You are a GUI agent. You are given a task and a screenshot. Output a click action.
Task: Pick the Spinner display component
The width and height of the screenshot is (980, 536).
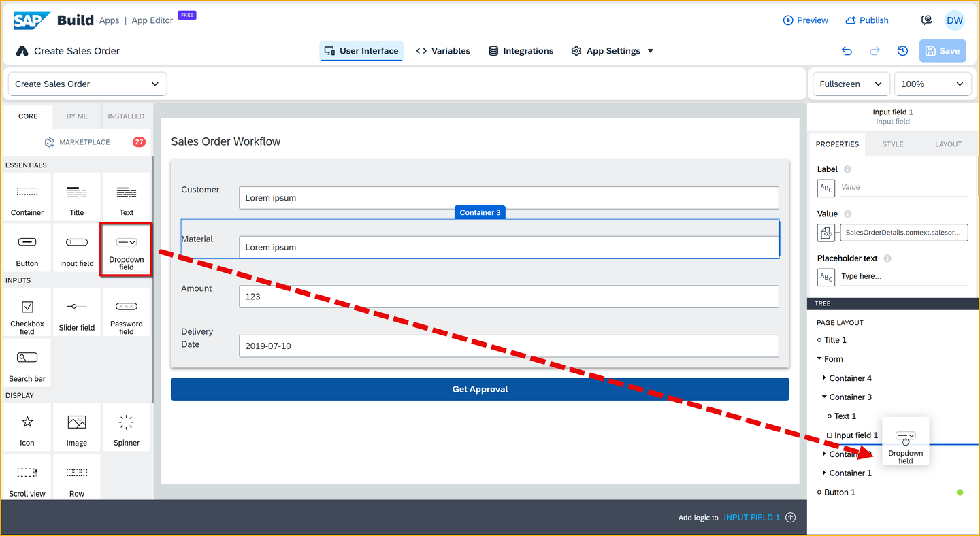click(x=127, y=427)
